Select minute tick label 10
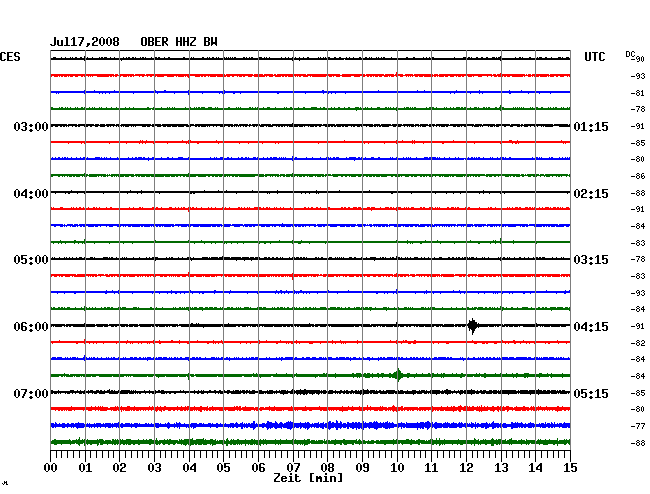 click(x=397, y=468)
